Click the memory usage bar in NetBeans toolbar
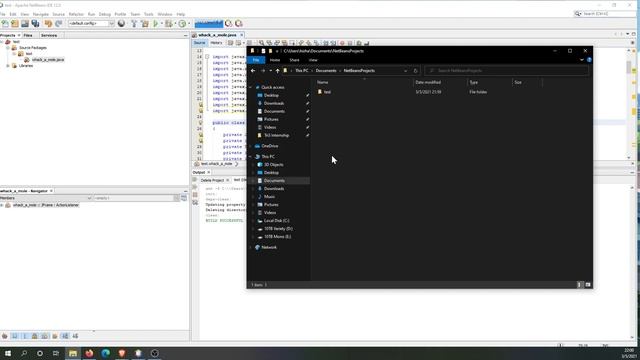640x360 pixels. (209, 24)
